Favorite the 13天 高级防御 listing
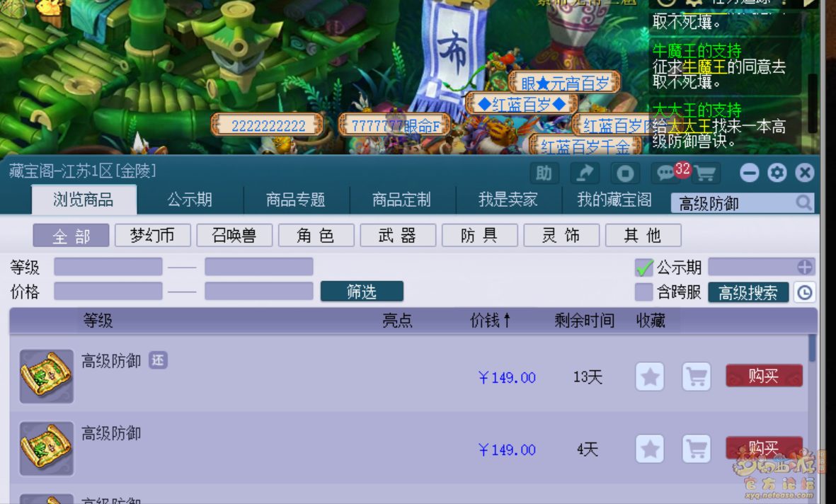 (650, 377)
